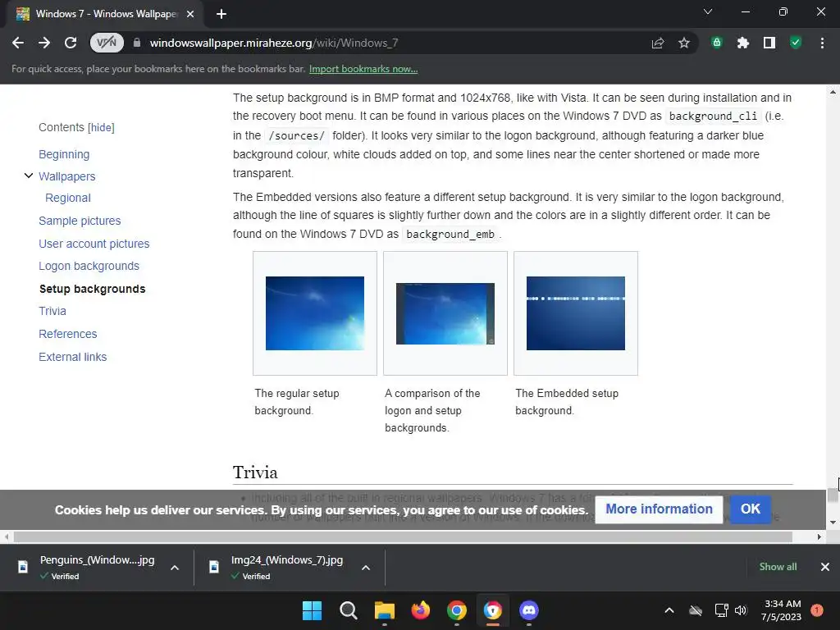Open the cloud sync tray icon

point(696,610)
